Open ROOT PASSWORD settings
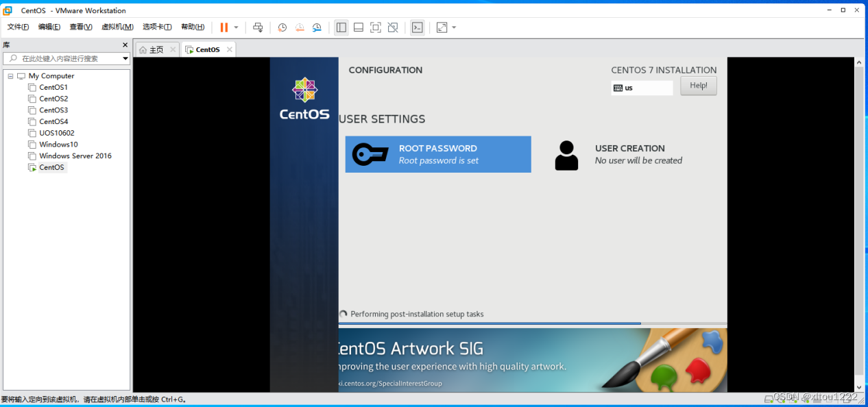 [x=438, y=154]
